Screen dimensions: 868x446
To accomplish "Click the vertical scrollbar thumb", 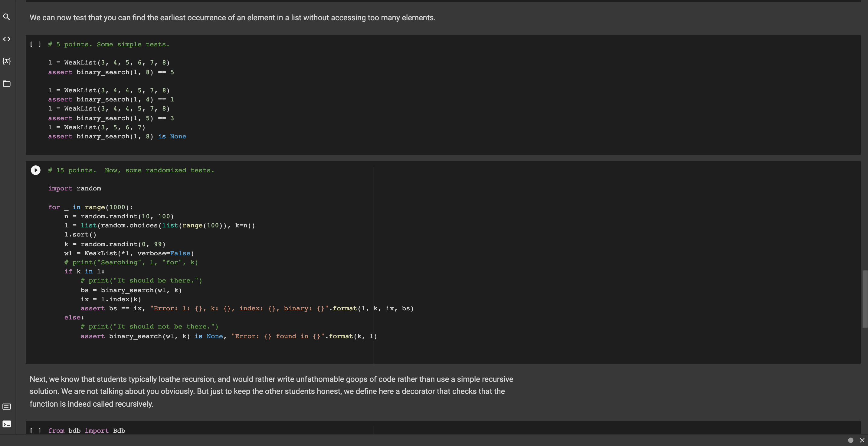I will [865, 299].
